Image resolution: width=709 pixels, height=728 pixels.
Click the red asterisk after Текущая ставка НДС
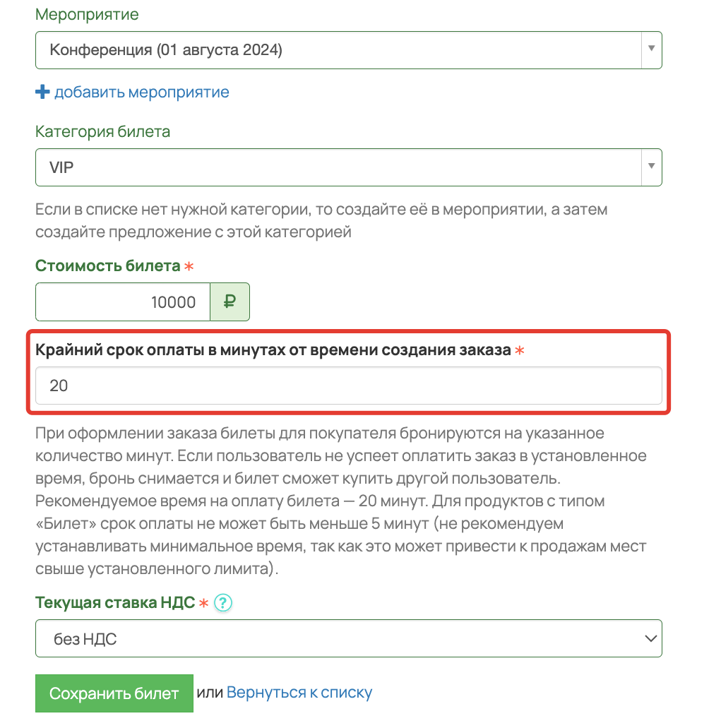point(203,603)
